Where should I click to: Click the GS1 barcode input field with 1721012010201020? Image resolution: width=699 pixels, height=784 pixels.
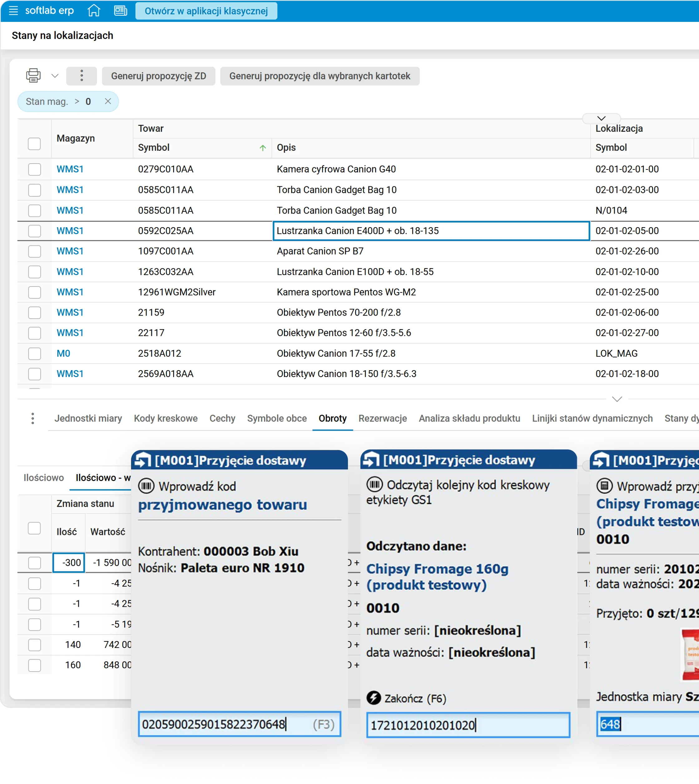click(x=468, y=725)
